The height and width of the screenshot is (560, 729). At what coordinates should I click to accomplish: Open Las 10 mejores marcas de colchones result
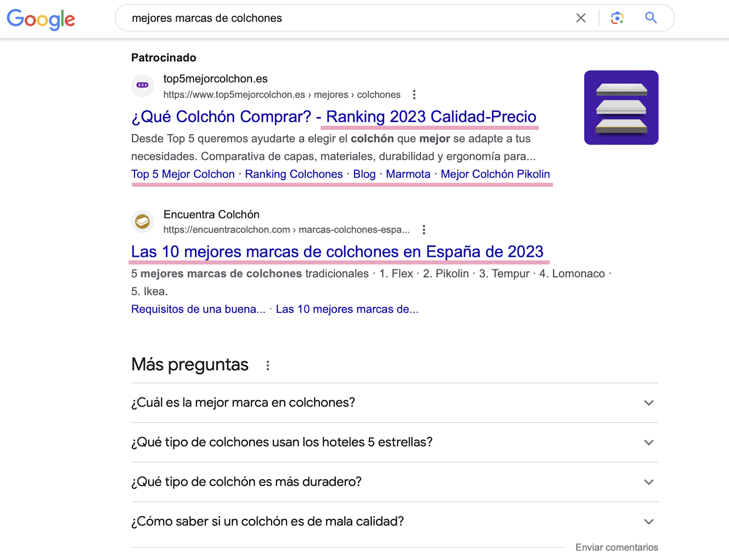click(x=337, y=251)
